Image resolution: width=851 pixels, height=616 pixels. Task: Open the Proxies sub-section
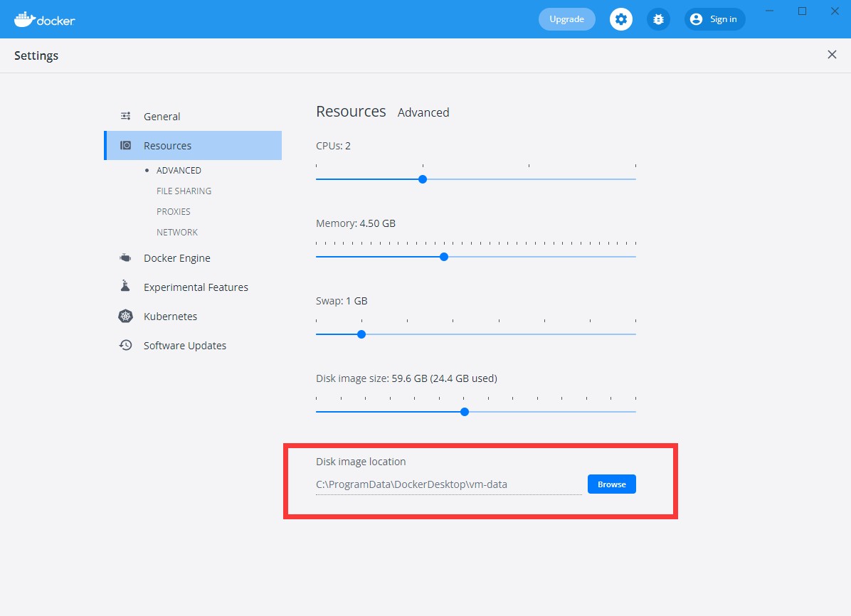click(x=174, y=211)
